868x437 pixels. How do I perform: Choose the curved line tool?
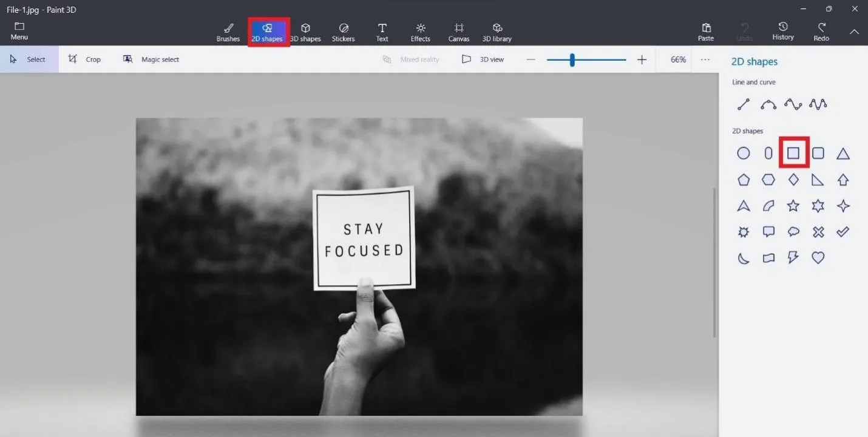[768, 104]
